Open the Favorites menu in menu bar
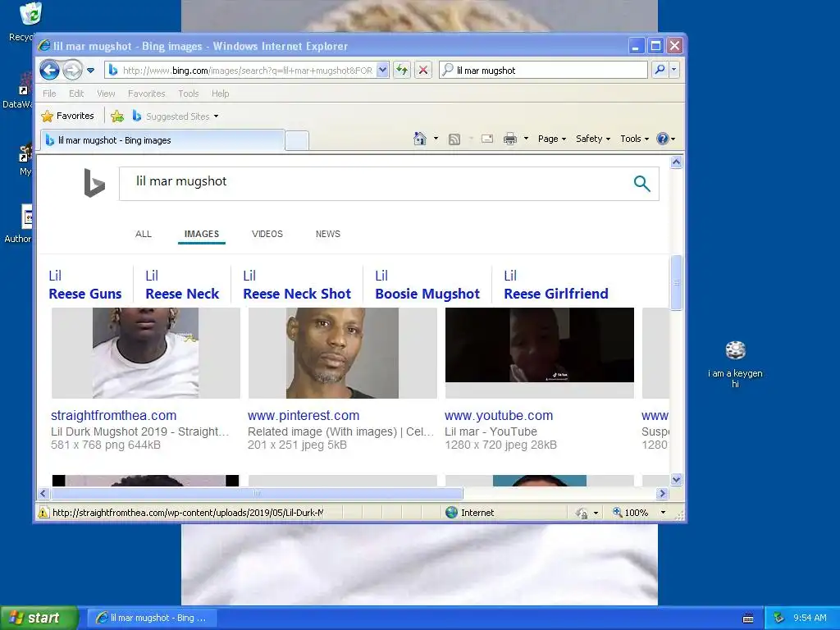Screen dimensions: 840x630 [x=146, y=94]
